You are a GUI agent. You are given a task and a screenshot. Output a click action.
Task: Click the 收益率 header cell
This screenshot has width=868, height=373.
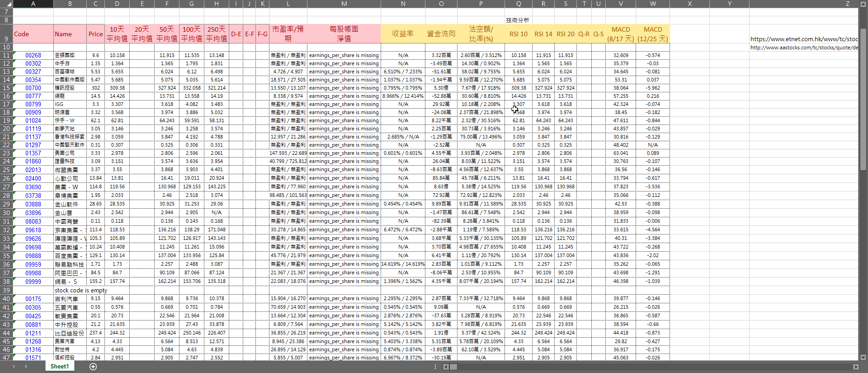(403, 34)
